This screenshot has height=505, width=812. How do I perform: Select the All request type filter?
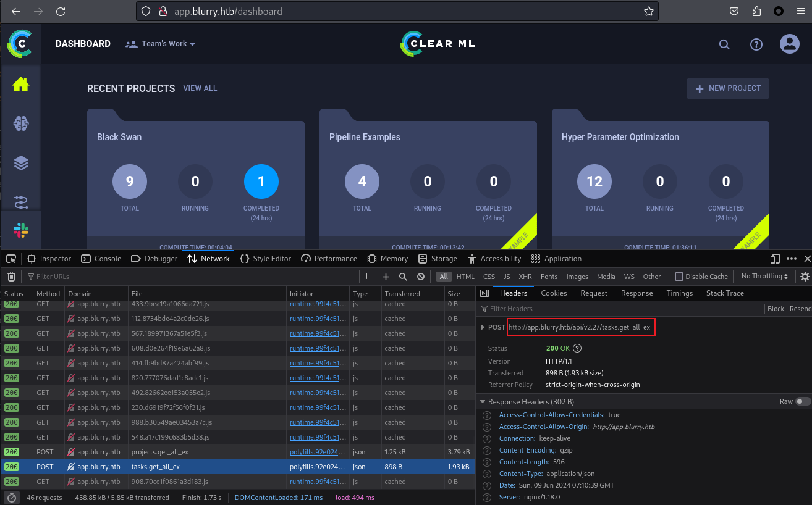click(x=444, y=277)
